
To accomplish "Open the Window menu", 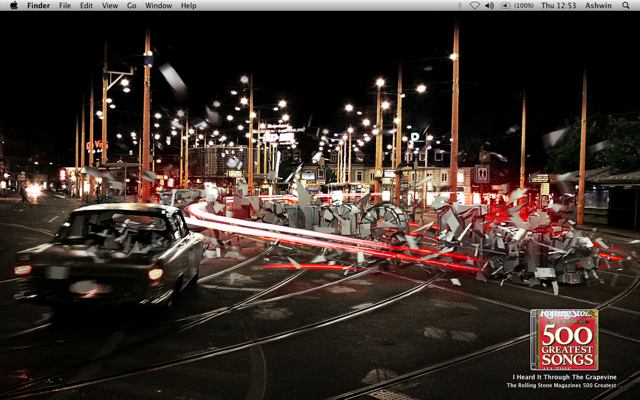I will click(158, 6).
